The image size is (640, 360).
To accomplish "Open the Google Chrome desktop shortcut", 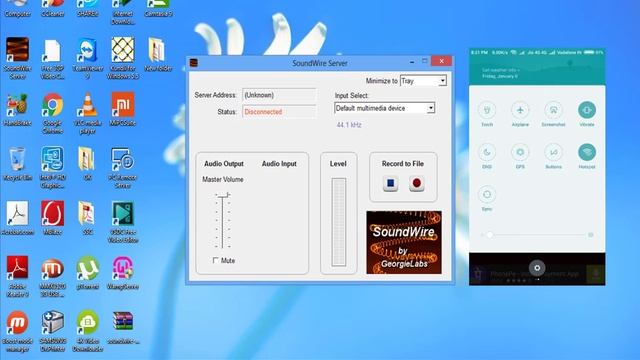I will point(52,113).
